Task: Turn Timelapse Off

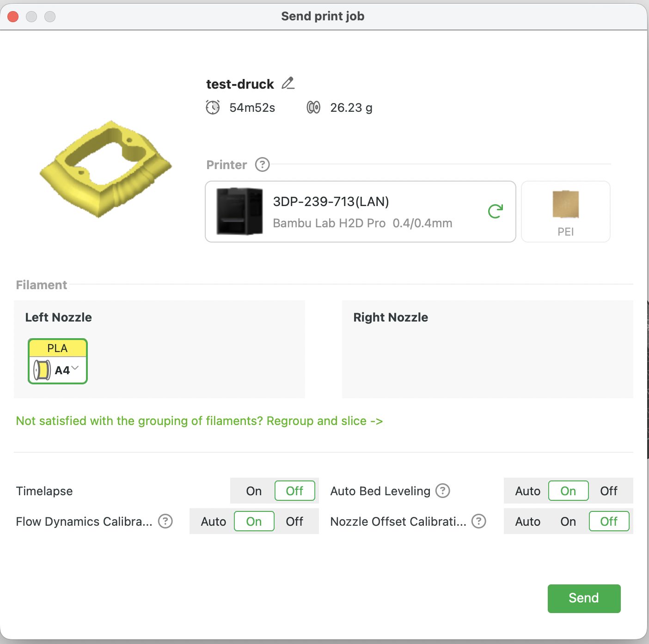Action: coord(294,491)
